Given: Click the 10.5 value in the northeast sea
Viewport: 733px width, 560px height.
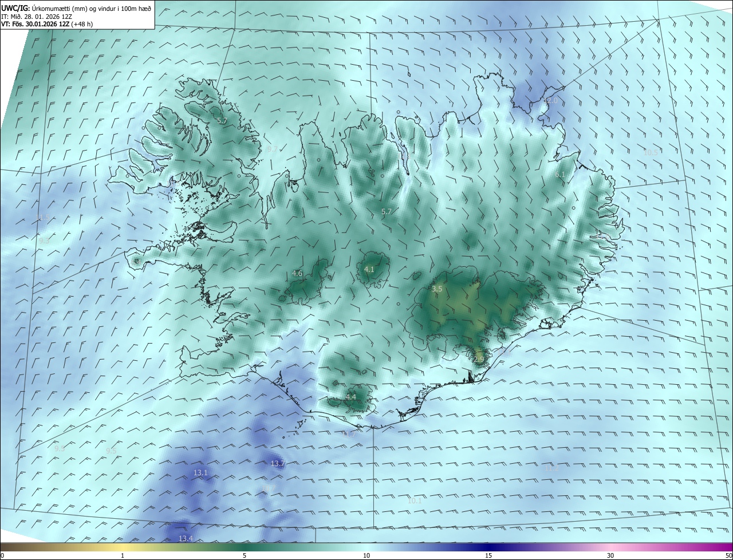Looking at the screenshot, I should pyautogui.click(x=651, y=152).
